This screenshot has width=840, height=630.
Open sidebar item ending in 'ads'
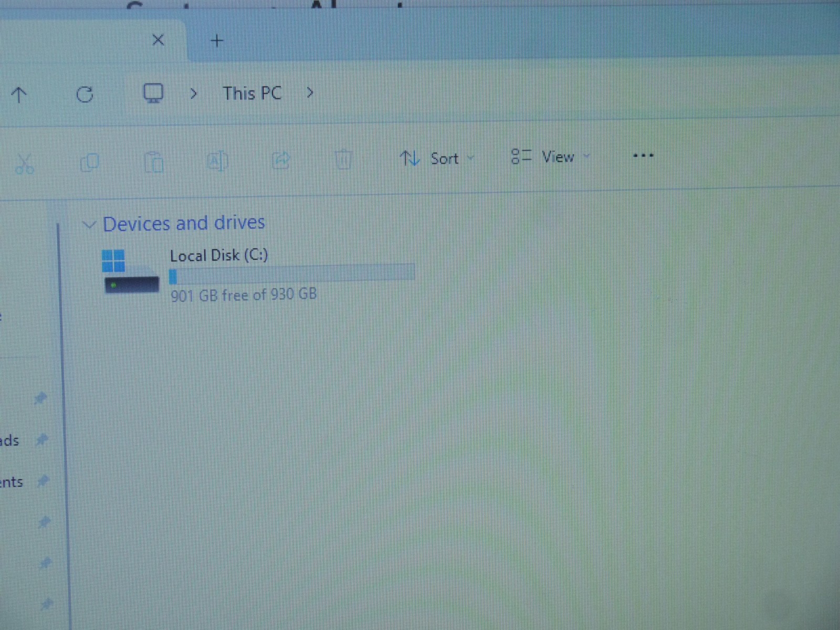pos(9,440)
